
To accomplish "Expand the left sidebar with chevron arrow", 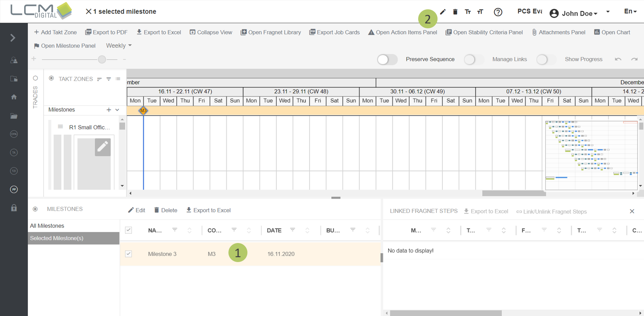I will coord(13,38).
